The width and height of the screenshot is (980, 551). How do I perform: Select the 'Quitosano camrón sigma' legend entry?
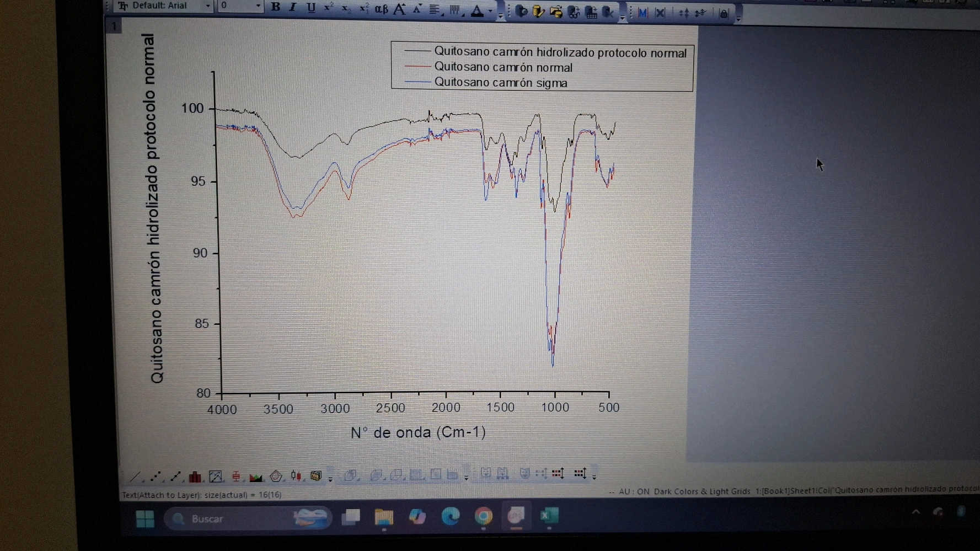click(x=500, y=83)
